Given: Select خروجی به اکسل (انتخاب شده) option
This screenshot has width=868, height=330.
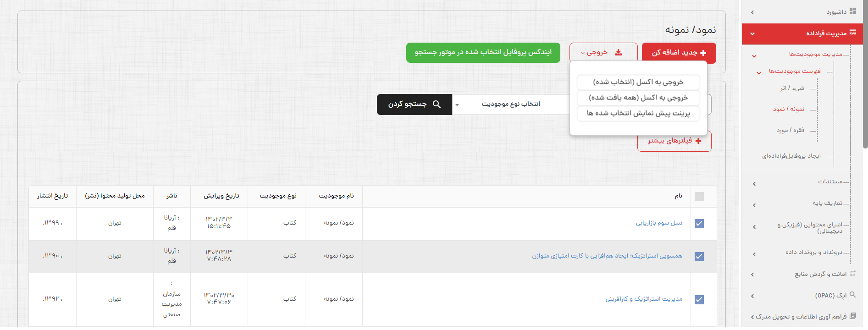Looking at the screenshot, I should (x=638, y=82).
